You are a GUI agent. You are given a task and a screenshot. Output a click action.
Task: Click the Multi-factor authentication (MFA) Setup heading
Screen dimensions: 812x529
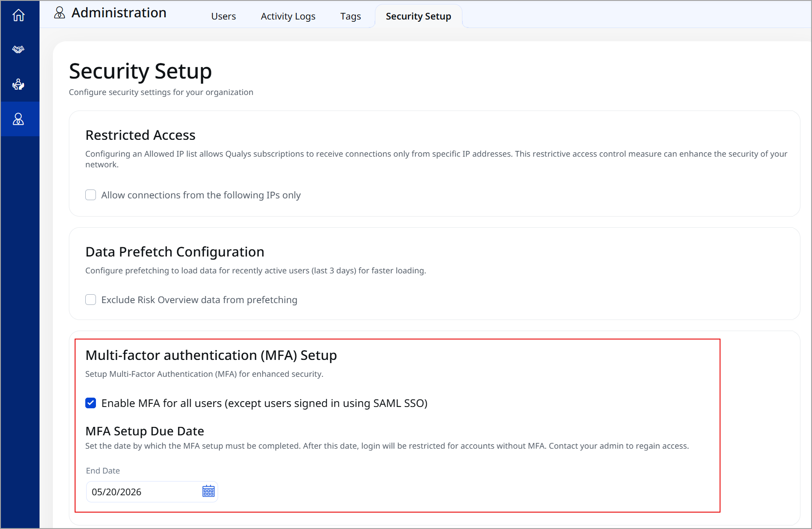coord(211,355)
